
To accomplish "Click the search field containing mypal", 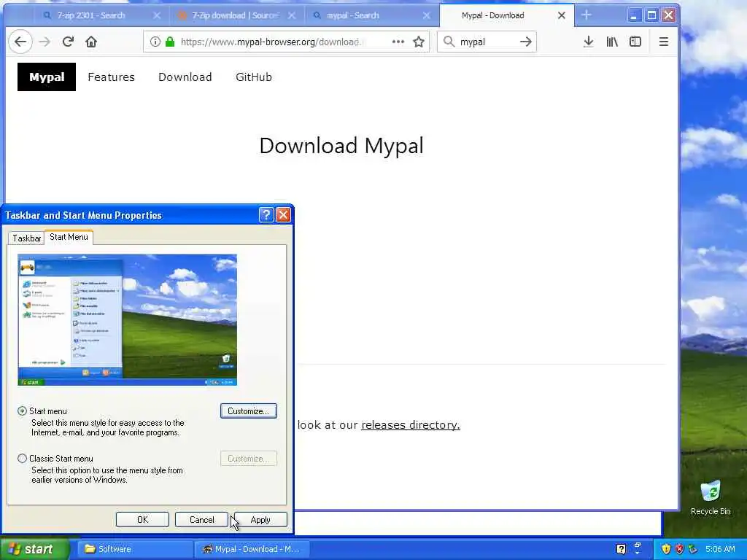I will [x=486, y=42].
